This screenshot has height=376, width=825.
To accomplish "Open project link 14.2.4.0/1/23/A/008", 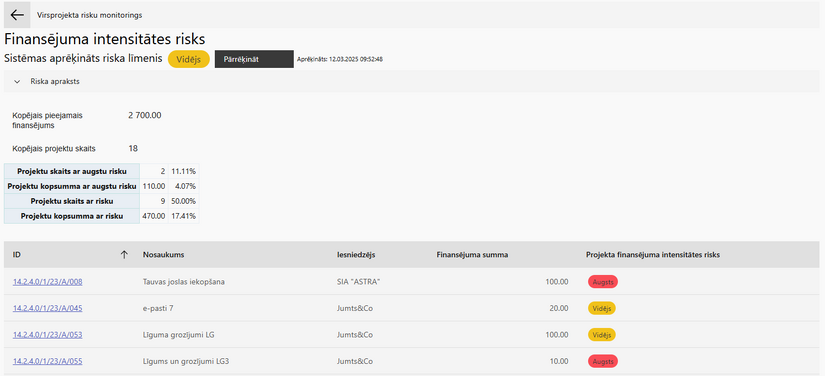I will point(47,282).
